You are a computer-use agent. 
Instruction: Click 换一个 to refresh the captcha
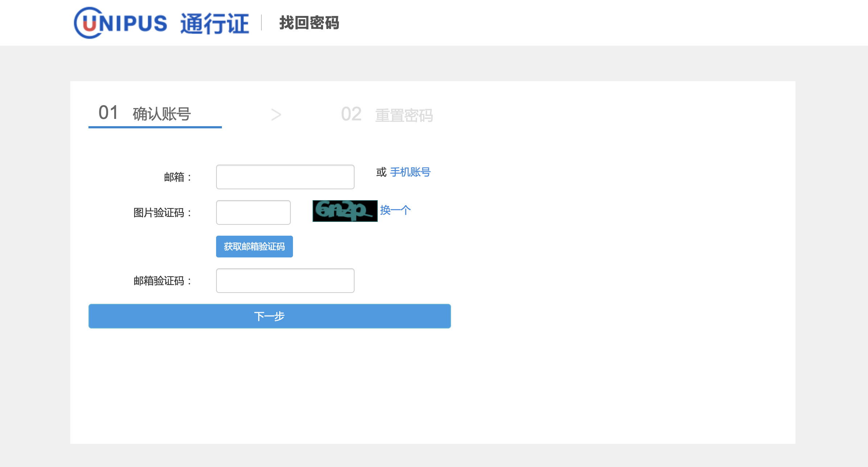[x=395, y=210]
